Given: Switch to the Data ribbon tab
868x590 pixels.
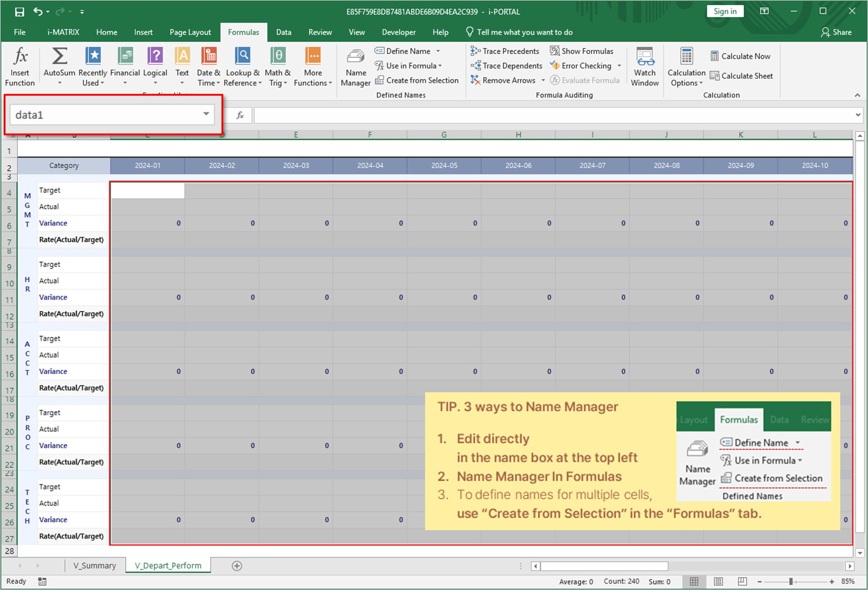Looking at the screenshot, I should tap(284, 32).
